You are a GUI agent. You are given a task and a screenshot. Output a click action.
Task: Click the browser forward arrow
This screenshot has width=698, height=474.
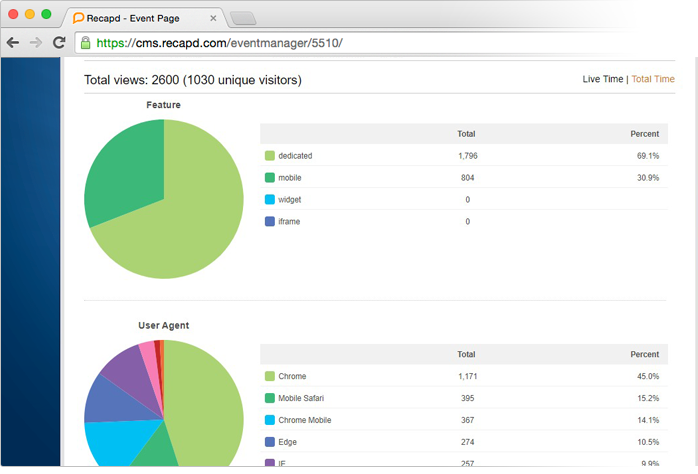click(36, 43)
